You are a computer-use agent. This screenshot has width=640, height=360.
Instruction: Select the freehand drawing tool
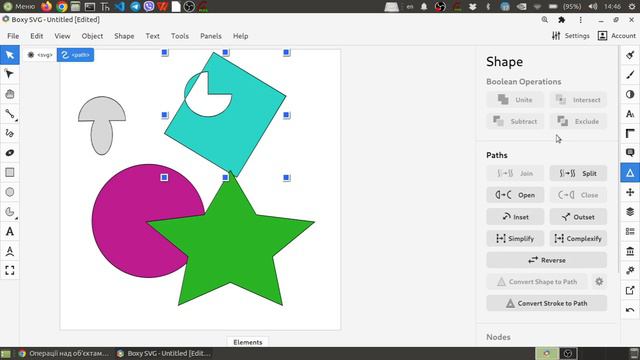[10, 133]
